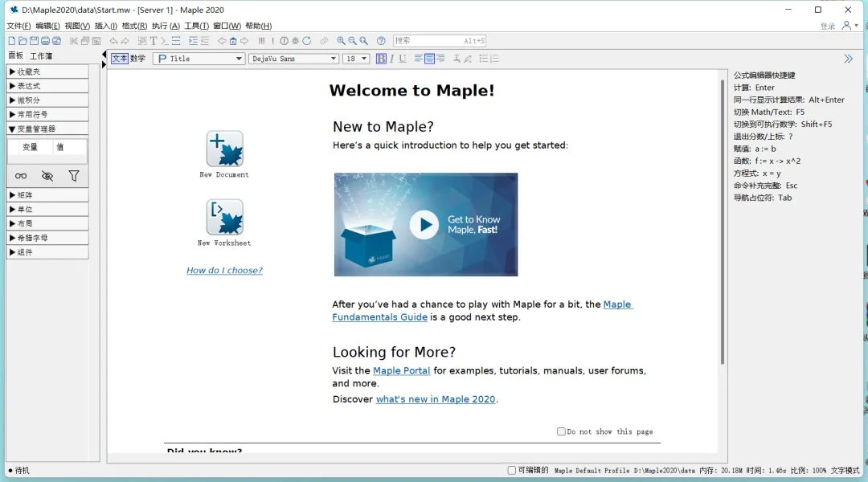Expand the 微积分 palette

47,100
